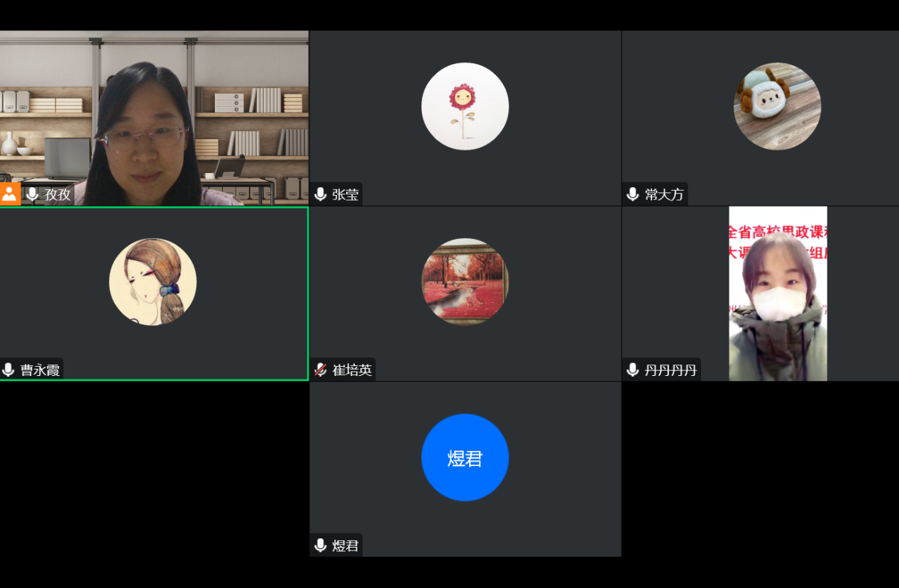Click the microphone icon for 煜君

click(321, 545)
